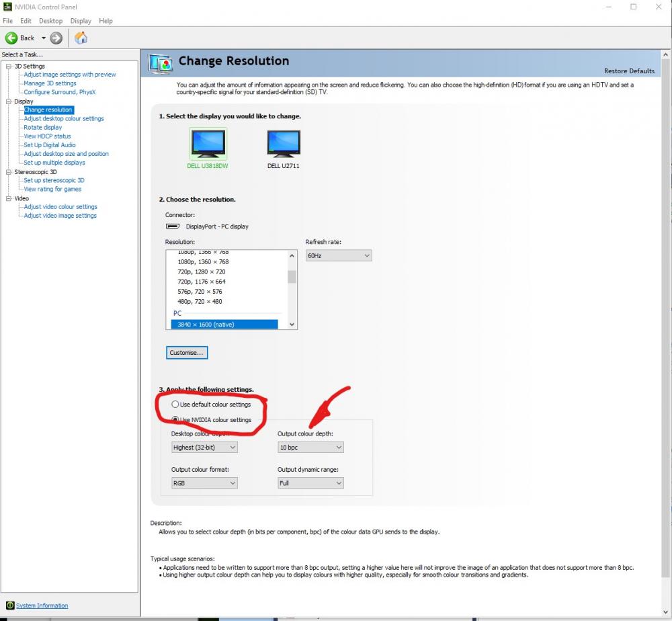Open the Edit menu
This screenshot has height=621, width=672.
point(26,21)
